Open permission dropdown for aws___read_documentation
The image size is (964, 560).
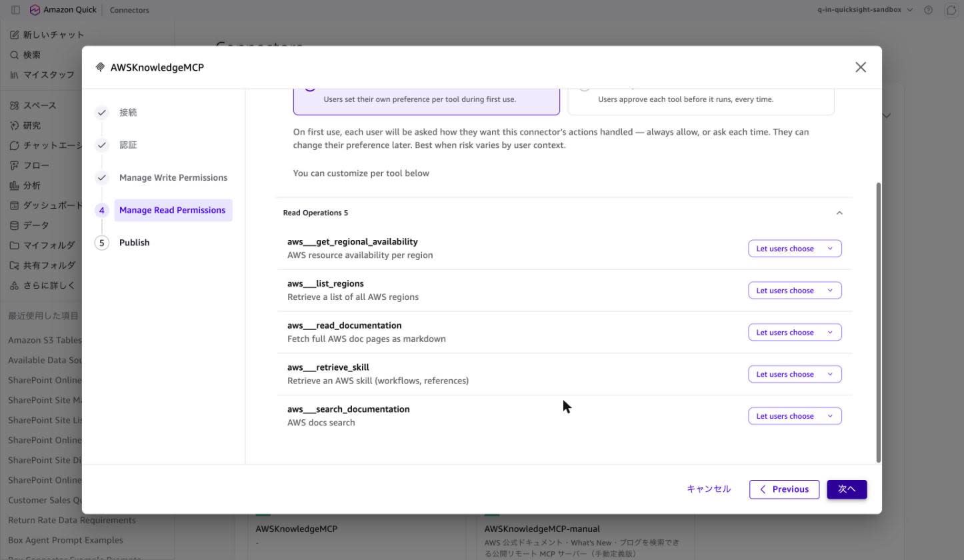(795, 333)
